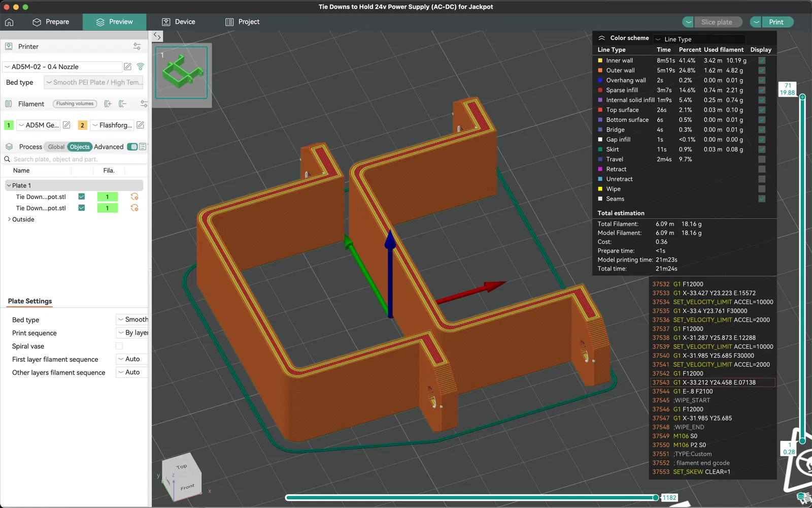This screenshot has height=508, width=812.
Task: Open printer settings sliders icon
Action: pyautogui.click(x=137, y=46)
